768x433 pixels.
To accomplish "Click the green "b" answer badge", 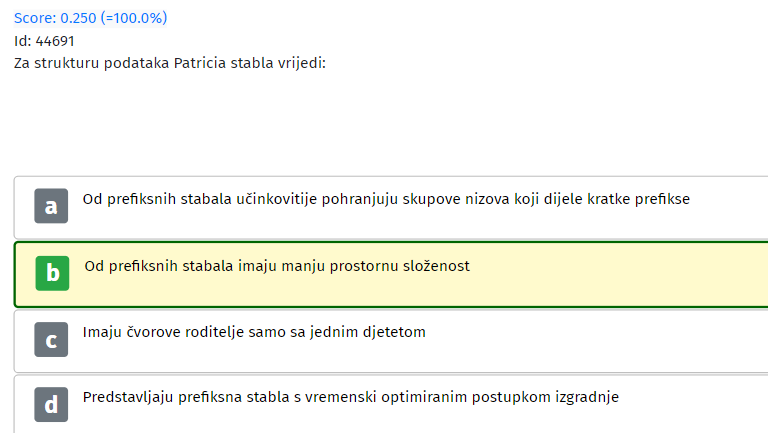I will 52,273.
